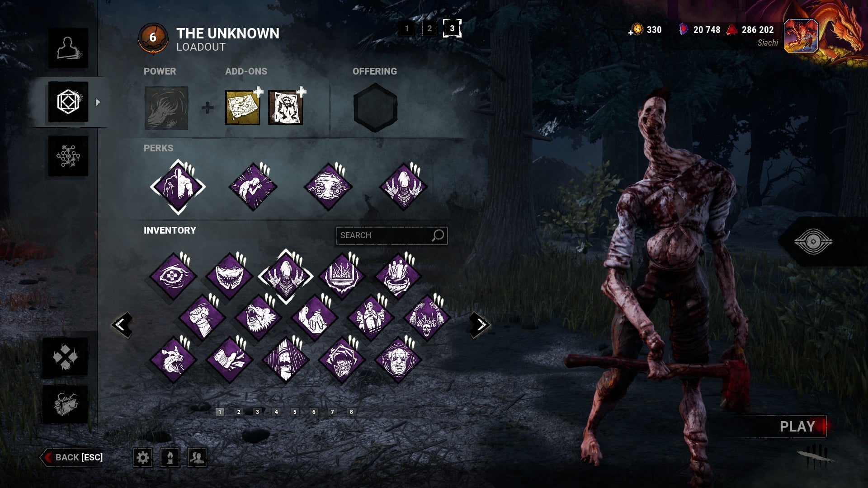The width and height of the screenshot is (868, 488).
Task: Switch to loadout preset 2
Action: tap(429, 28)
